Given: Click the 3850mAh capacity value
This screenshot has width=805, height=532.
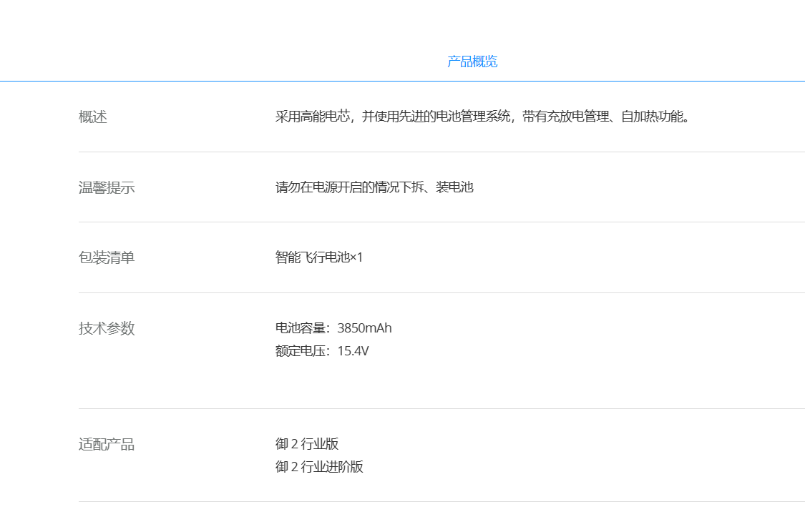Looking at the screenshot, I should (x=364, y=328).
